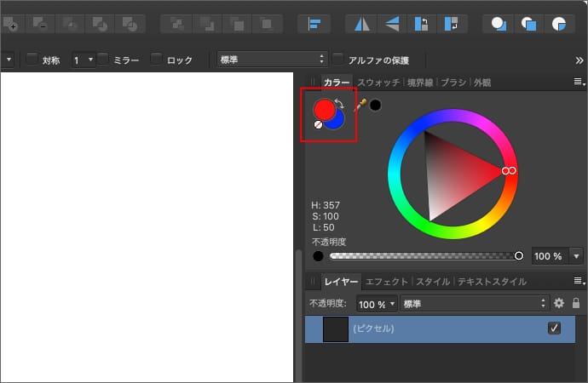Click the Flip Vertical toolbar icon
588x383 pixels.
click(391, 24)
